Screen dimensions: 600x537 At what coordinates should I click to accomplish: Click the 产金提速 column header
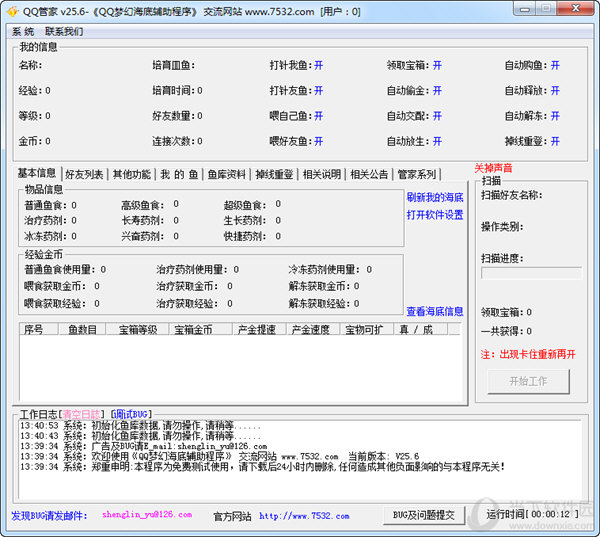coord(260,330)
